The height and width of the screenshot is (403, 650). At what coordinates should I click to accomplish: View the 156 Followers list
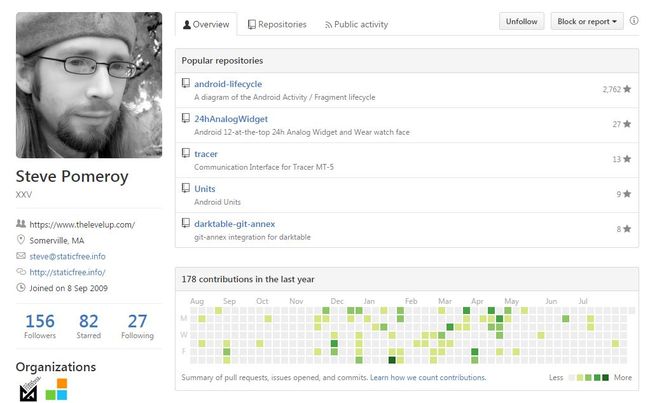[x=40, y=326]
